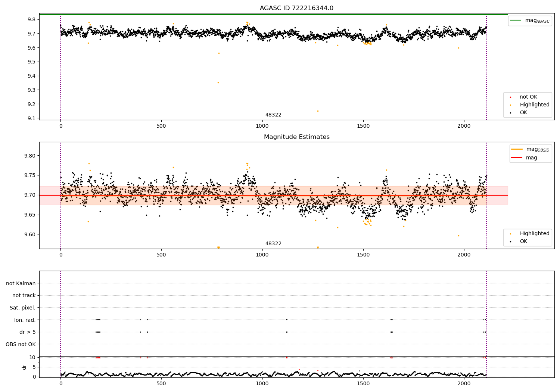The image size is (560, 392).
Task: Click the 'not track' axis label
Action: pos(24,296)
